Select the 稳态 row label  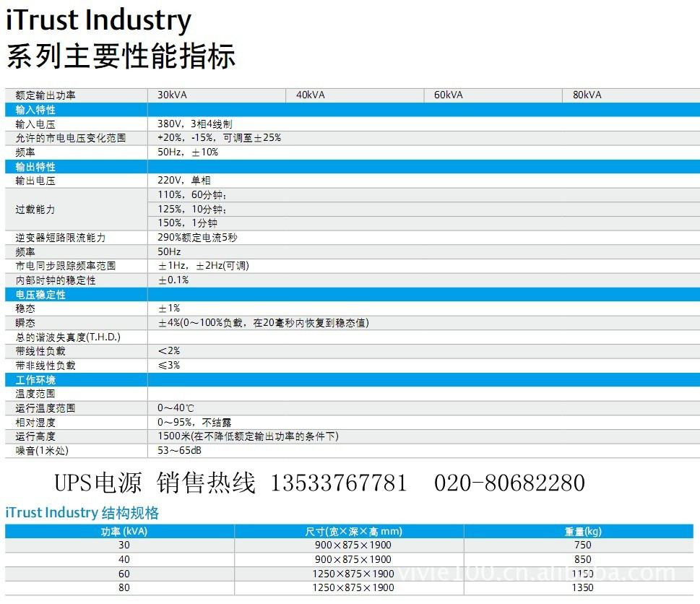25,309
